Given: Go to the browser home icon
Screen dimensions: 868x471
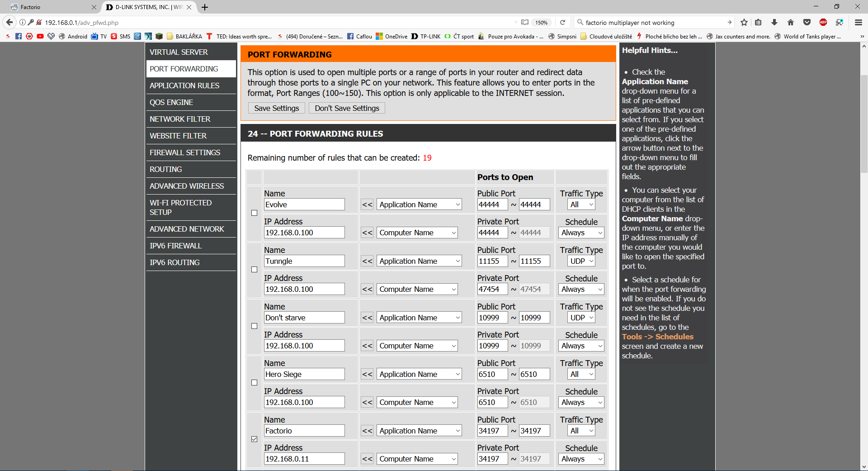Looking at the screenshot, I should point(791,22).
